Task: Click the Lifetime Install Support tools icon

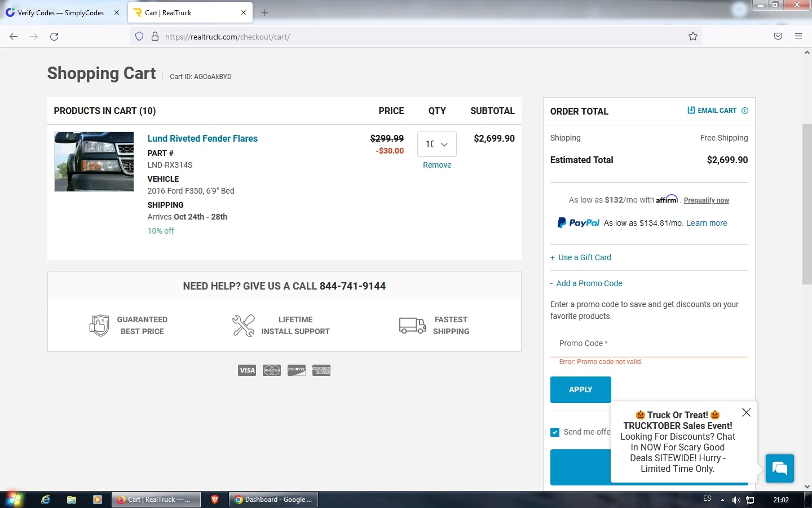Action: click(244, 326)
